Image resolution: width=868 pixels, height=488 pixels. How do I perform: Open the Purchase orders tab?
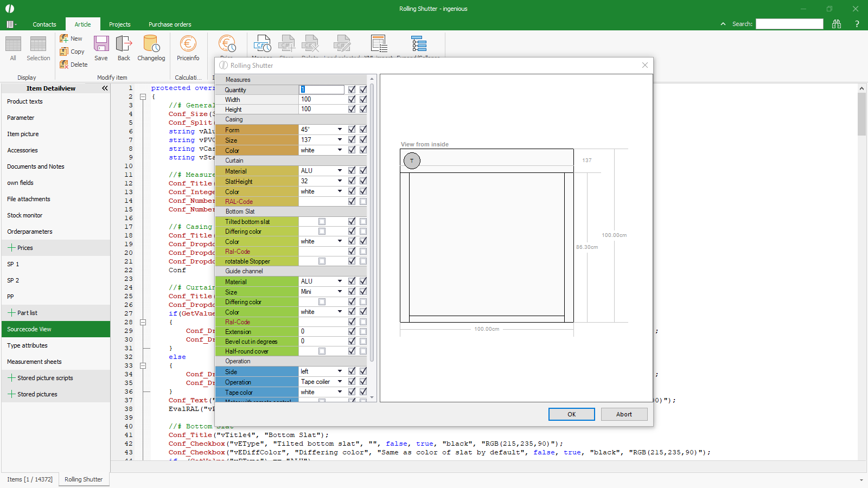pos(170,24)
